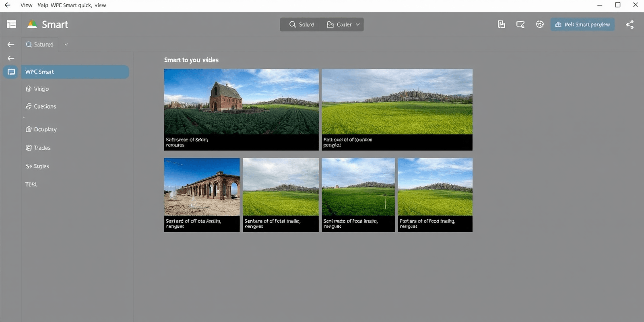Screen dimensions: 644x322
Task: Click the Dctuplay item icon
Action: (28, 130)
